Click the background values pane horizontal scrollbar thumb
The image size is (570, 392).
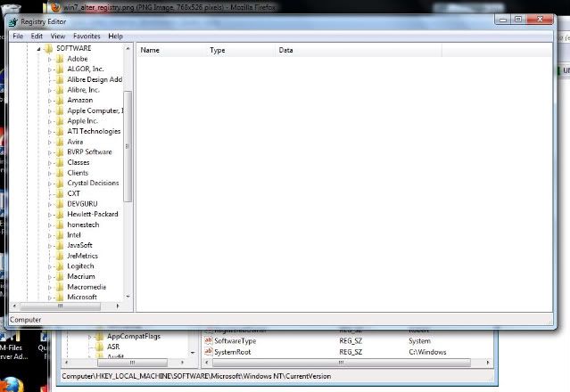tap(342, 363)
